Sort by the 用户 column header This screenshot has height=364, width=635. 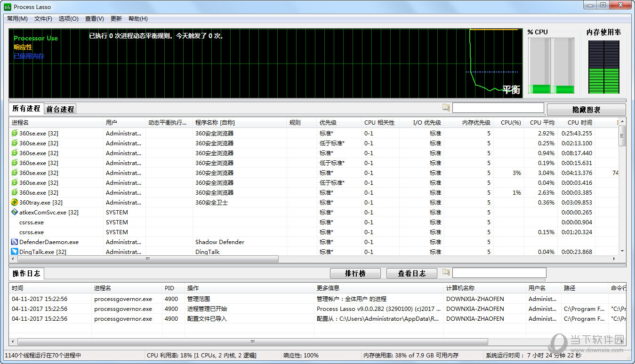124,123
